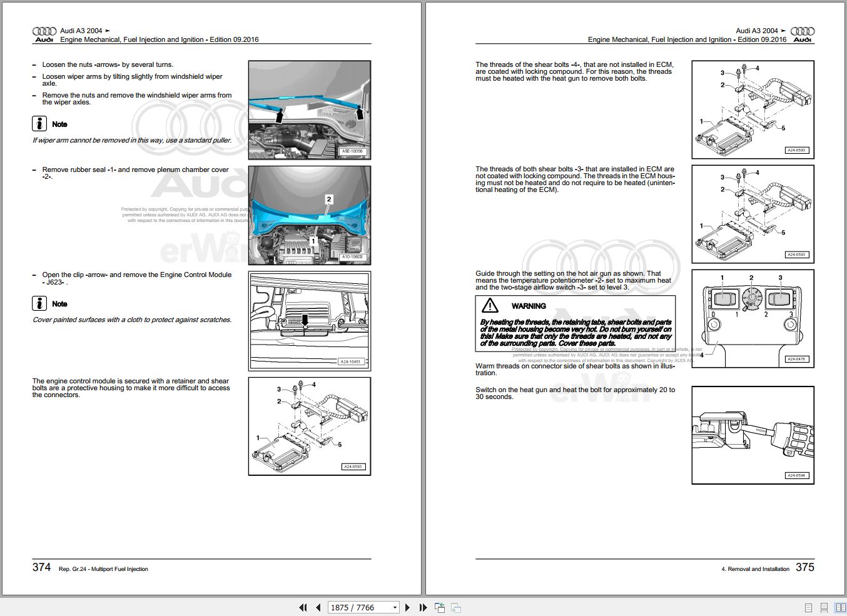
Task: Click 'Warm threads on connector side' text
Action: pyautogui.click(x=575, y=370)
